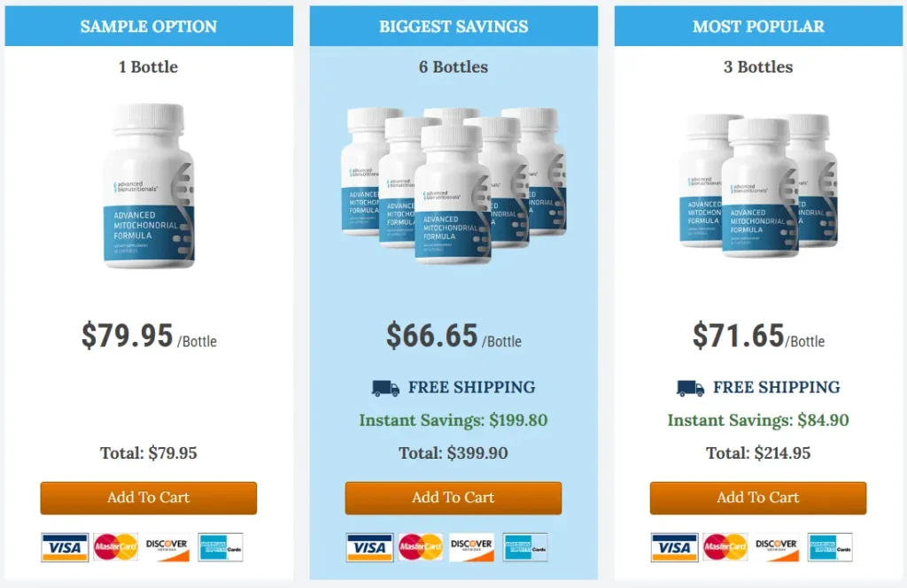Click American Express icon under 1 Bottle option

point(220,547)
